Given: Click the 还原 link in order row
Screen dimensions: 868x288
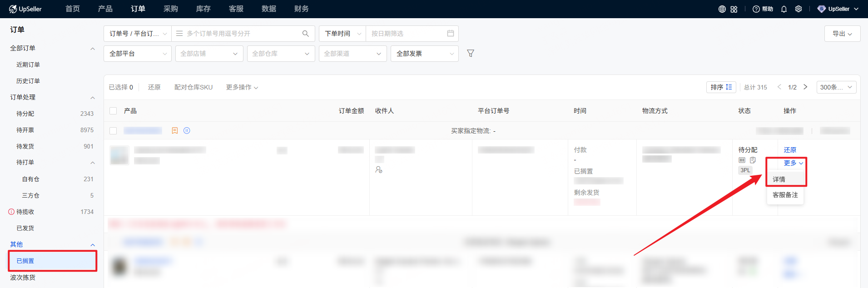Looking at the screenshot, I should pyautogui.click(x=790, y=150).
